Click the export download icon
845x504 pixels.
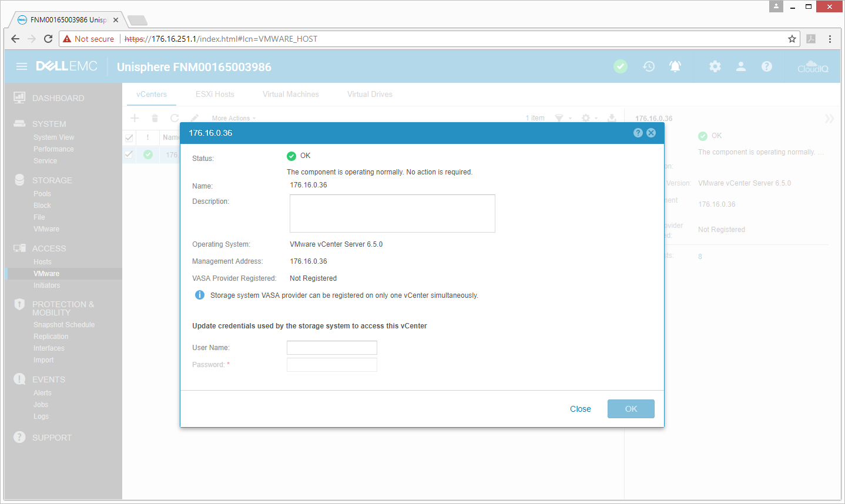[612, 118]
